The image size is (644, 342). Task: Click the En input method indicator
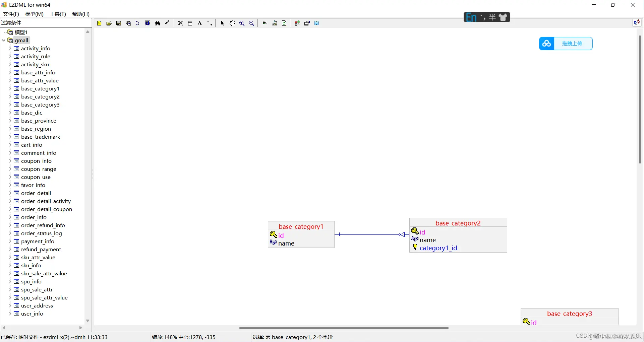tap(471, 17)
